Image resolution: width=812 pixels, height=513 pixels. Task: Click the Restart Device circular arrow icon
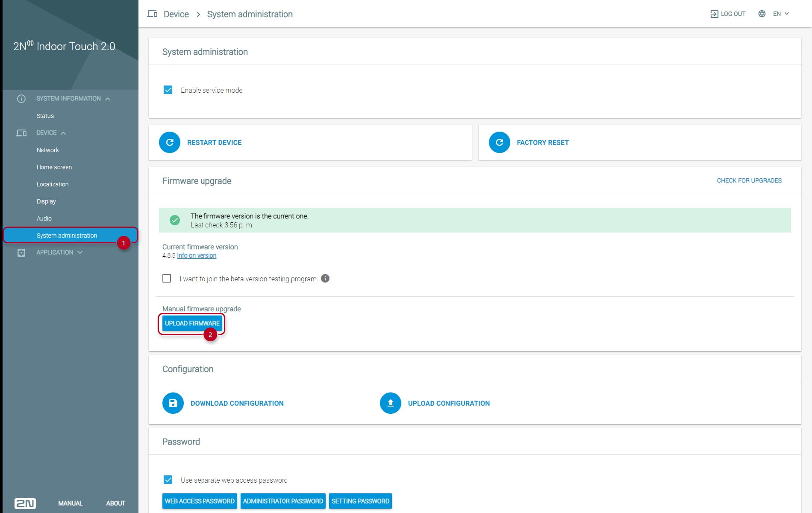tap(170, 142)
